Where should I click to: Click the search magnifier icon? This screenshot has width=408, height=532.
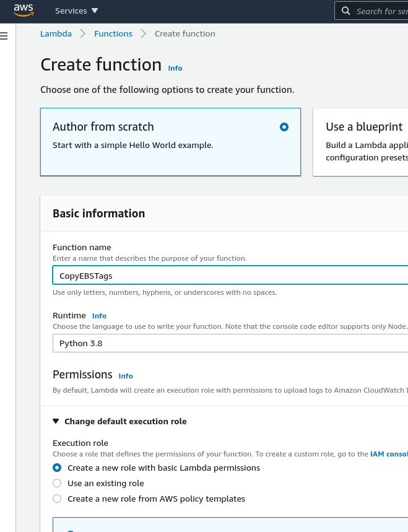(x=345, y=11)
